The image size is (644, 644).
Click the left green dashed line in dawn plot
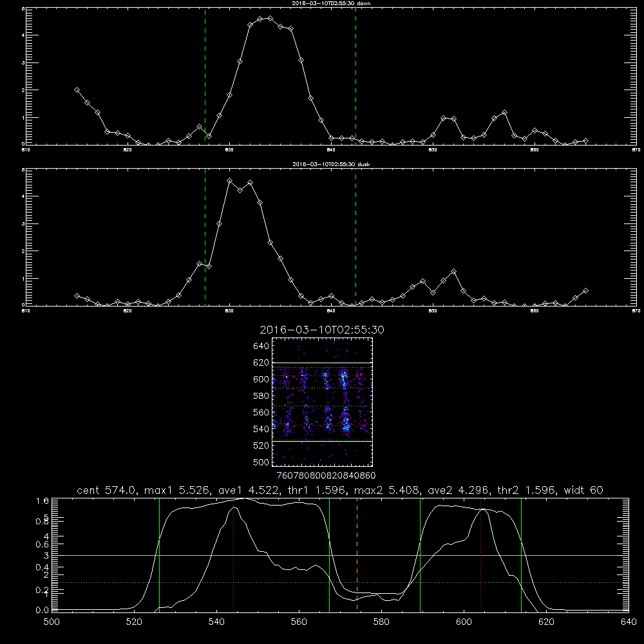(205, 77)
